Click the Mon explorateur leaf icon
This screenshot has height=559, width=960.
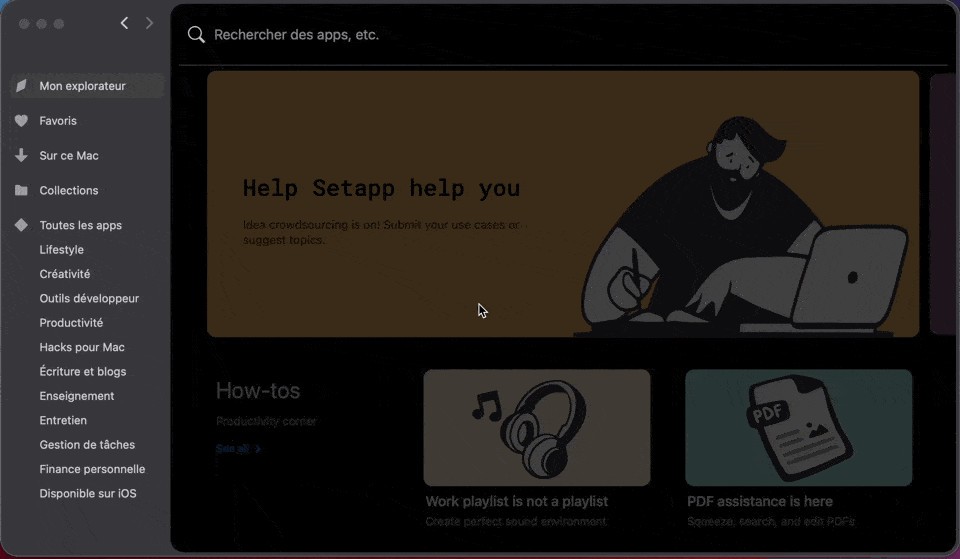coord(21,86)
